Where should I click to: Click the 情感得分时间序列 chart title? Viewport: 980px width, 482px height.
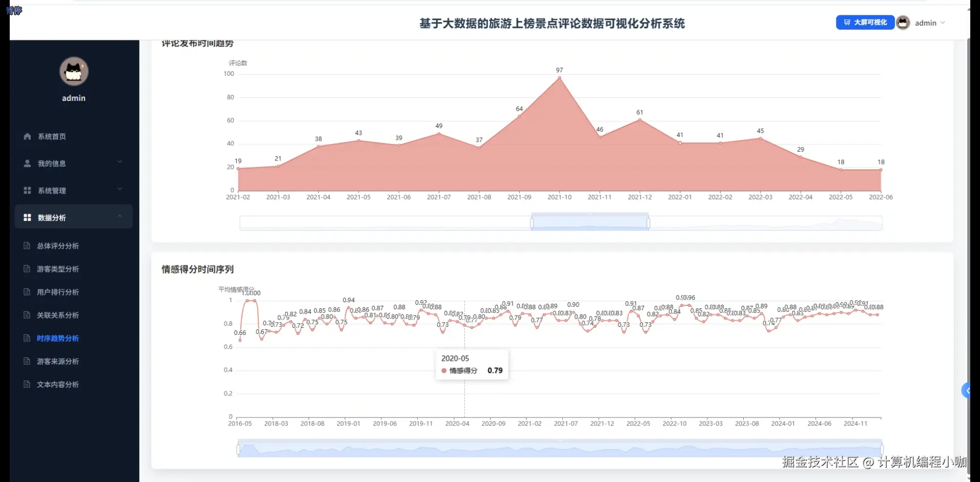(x=197, y=269)
